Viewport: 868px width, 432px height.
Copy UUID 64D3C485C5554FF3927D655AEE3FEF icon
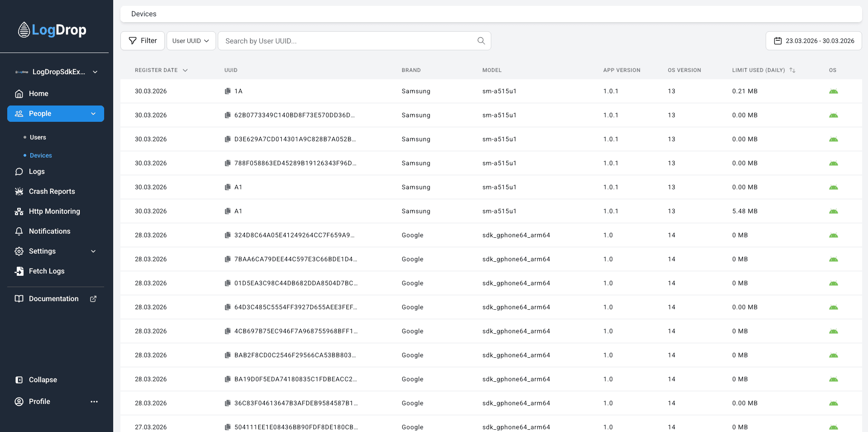click(x=228, y=307)
